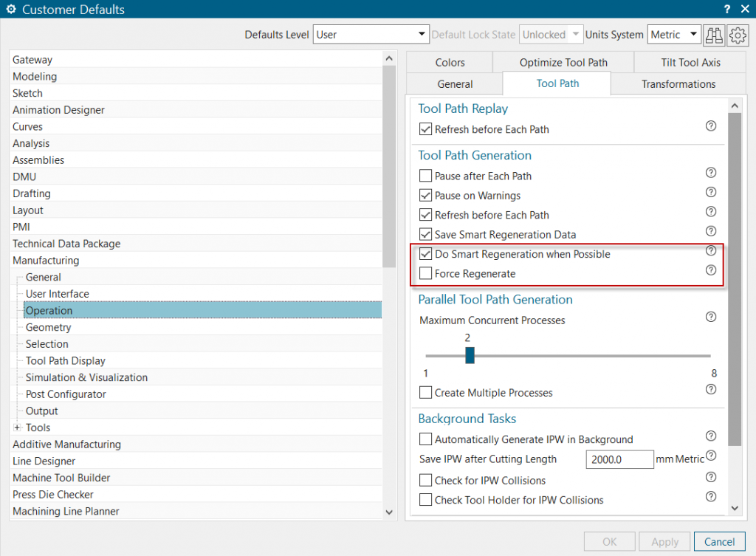Open the Units System Metric dropdown
756x556 pixels.
coord(674,35)
